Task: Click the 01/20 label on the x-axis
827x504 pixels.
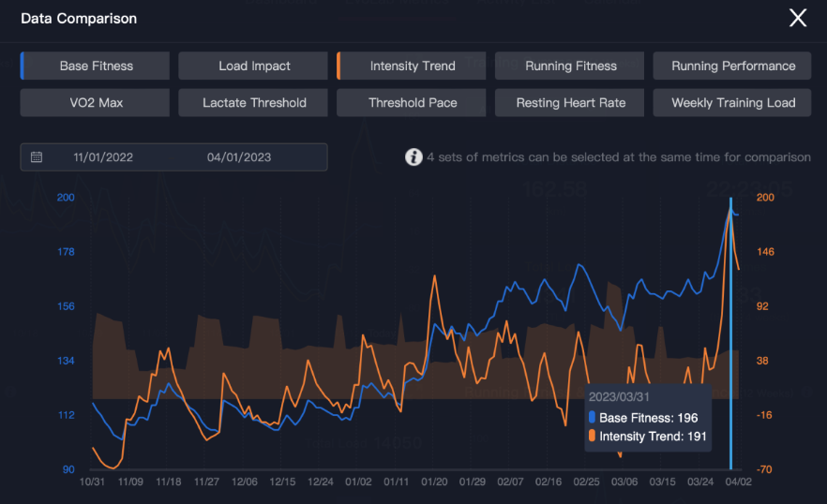Action: coord(434,482)
